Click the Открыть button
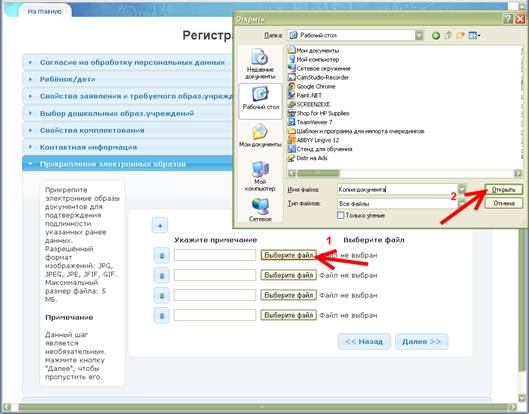The image size is (529, 414). (x=504, y=190)
